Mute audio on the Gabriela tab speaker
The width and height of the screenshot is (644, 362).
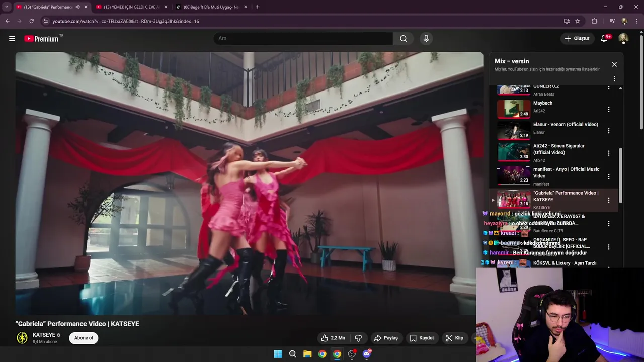point(77,7)
